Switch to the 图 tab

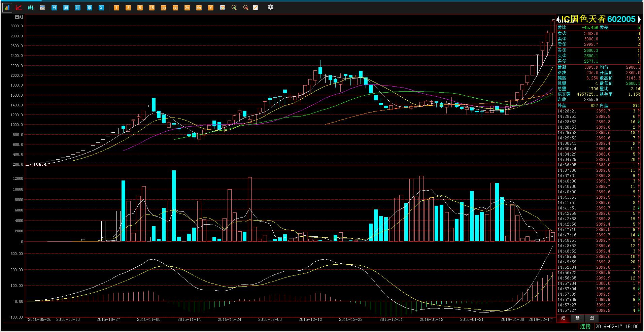click(x=592, y=318)
